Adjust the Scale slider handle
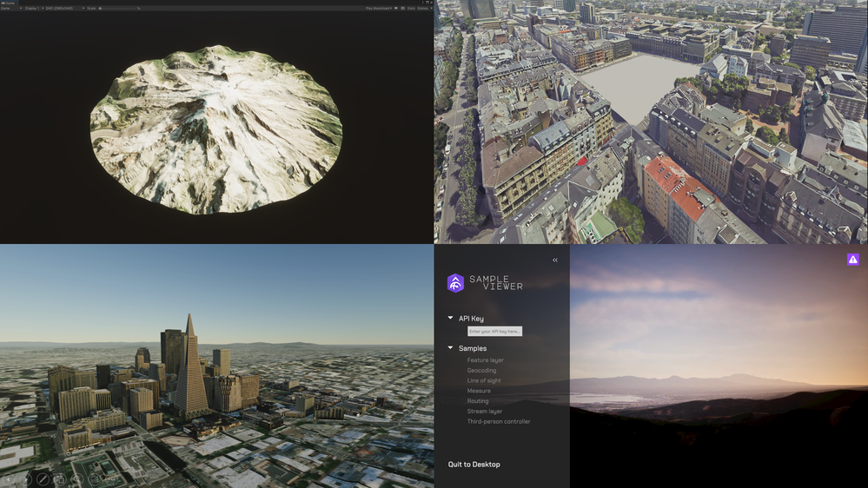The width and height of the screenshot is (868, 488). coord(100,9)
